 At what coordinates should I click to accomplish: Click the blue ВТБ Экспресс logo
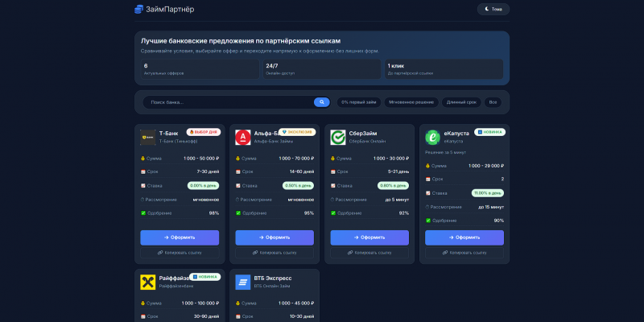(243, 283)
